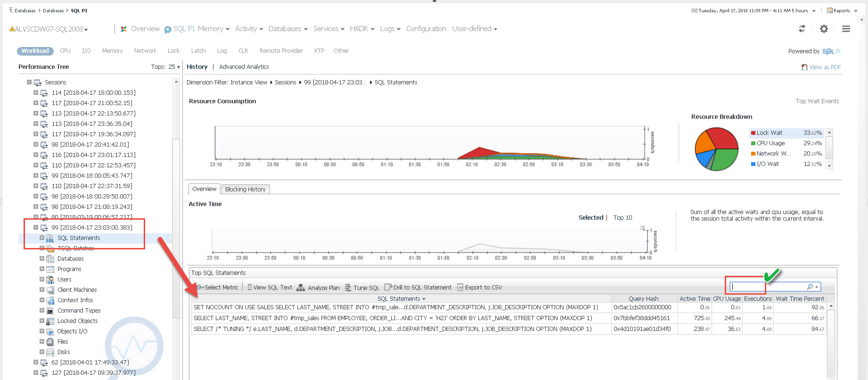Select the Selected active time view
This screenshot has width=868, height=380.
590,217
